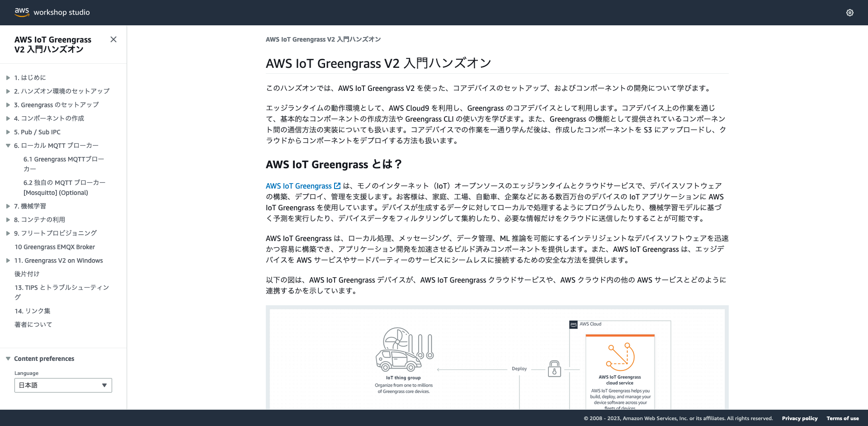
Task: Click the padlock icon in the diagram
Action: click(554, 369)
